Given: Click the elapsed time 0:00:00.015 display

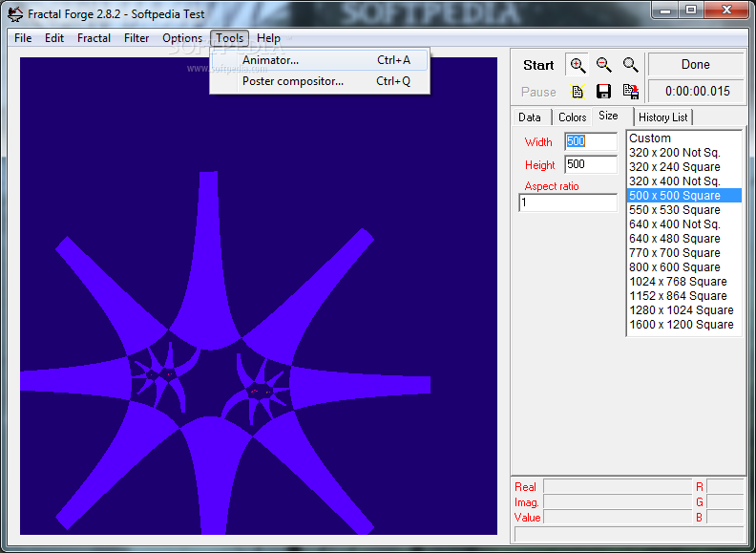Looking at the screenshot, I should (696, 91).
